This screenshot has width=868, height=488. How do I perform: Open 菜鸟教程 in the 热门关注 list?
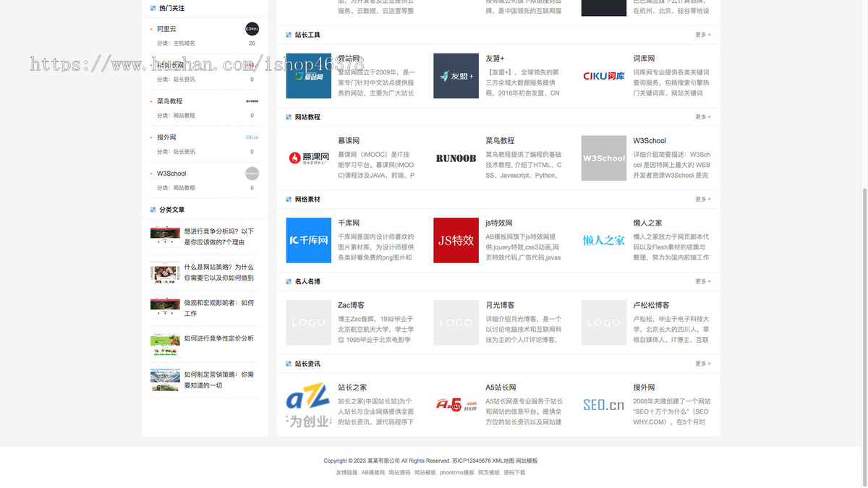[170, 101]
